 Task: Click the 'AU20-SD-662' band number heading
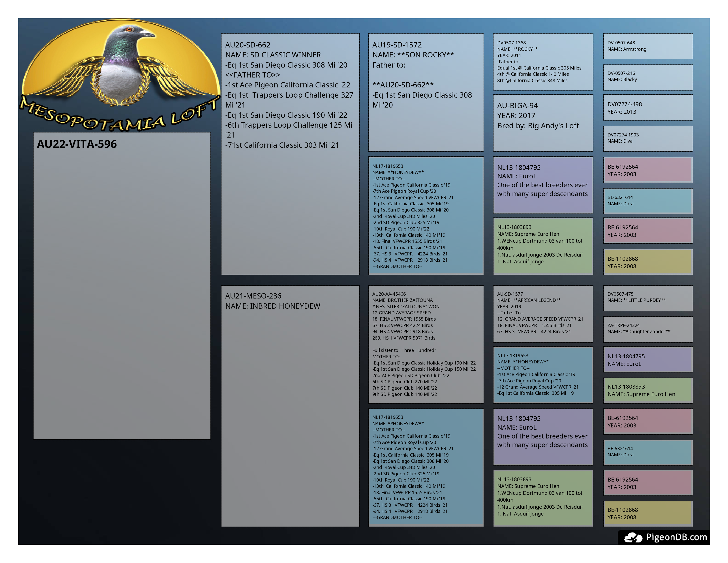(248, 45)
